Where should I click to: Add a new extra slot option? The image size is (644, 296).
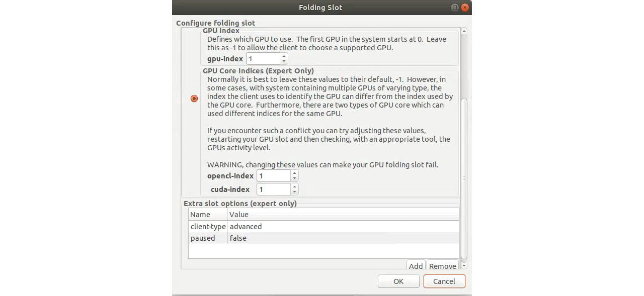tap(416, 266)
